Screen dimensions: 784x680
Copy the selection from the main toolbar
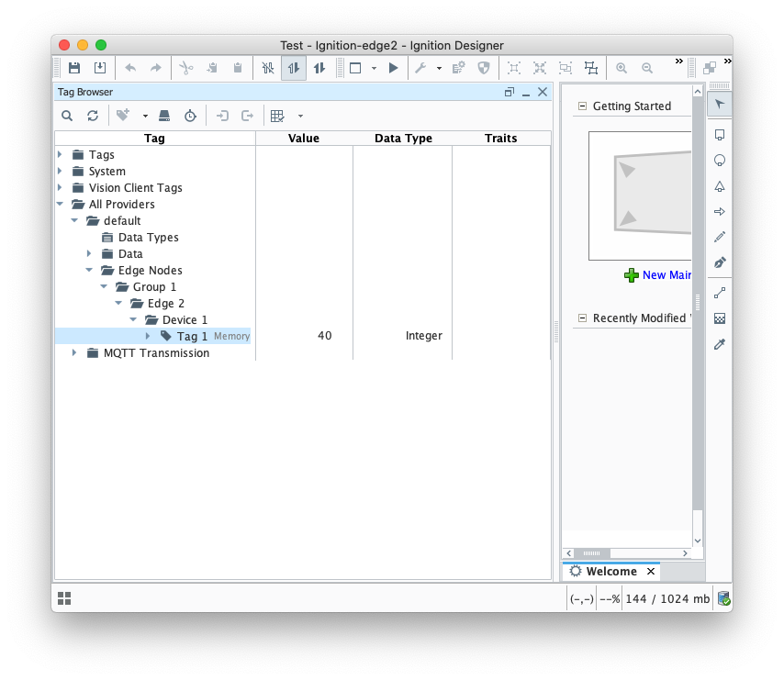(x=212, y=68)
